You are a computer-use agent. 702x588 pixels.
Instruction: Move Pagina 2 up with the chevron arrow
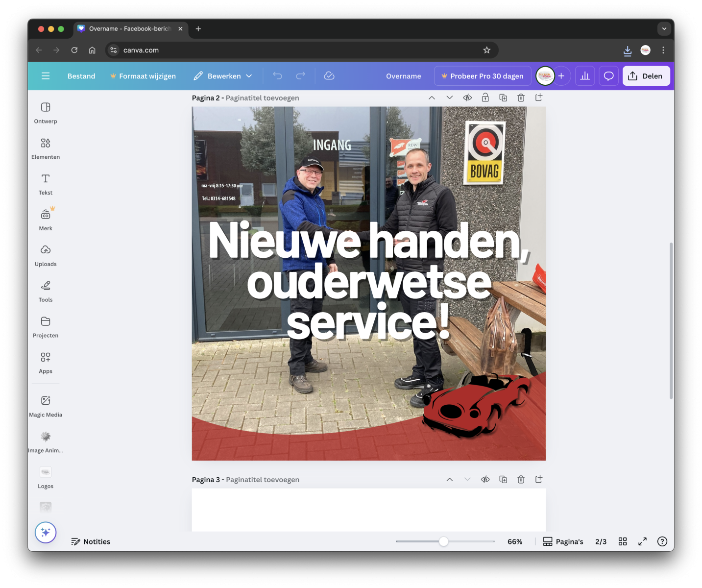point(432,98)
